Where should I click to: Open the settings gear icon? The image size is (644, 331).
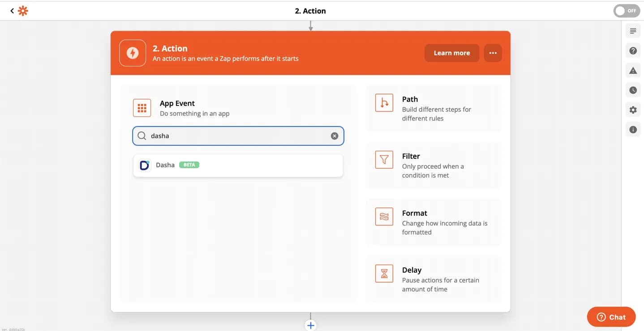click(633, 110)
